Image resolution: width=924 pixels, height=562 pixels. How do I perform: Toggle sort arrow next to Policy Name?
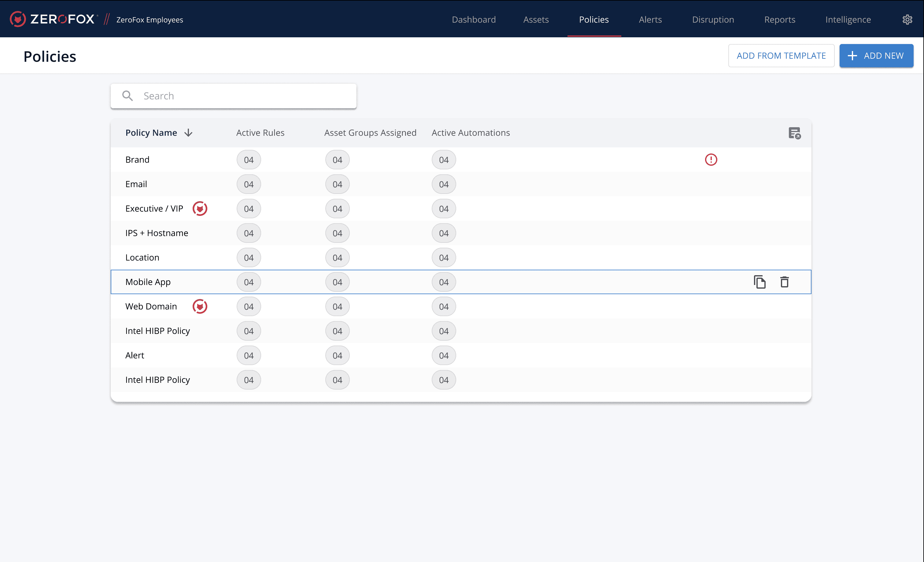(x=189, y=133)
